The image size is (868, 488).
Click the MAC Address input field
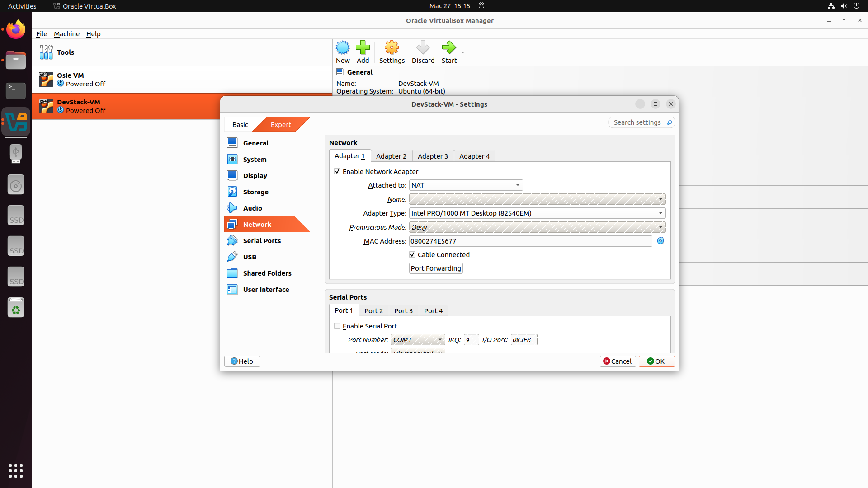click(530, 241)
